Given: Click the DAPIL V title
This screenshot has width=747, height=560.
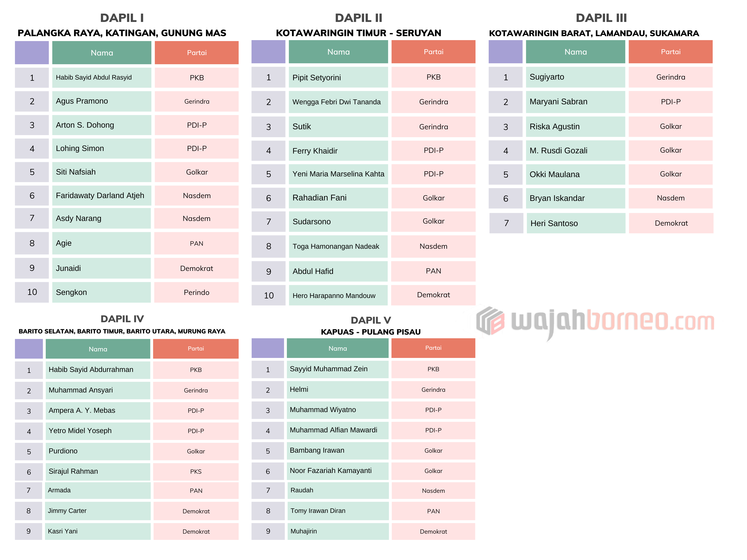Looking at the screenshot, I should 370,320.
